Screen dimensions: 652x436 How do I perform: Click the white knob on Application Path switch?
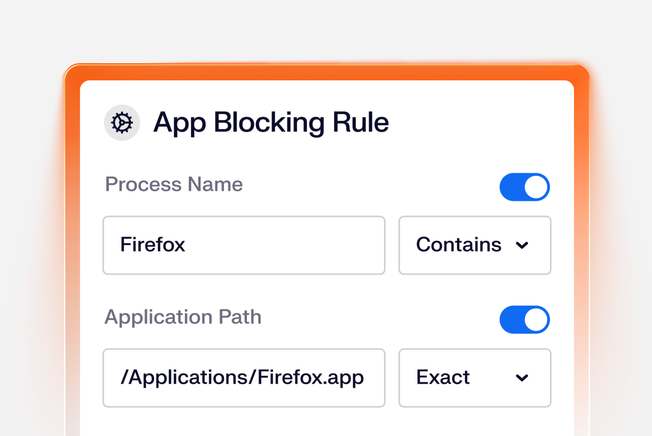536,320
